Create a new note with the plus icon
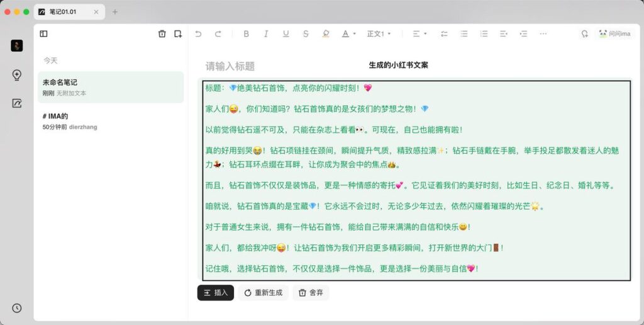The image size is (644, 325). pos(178,34)
